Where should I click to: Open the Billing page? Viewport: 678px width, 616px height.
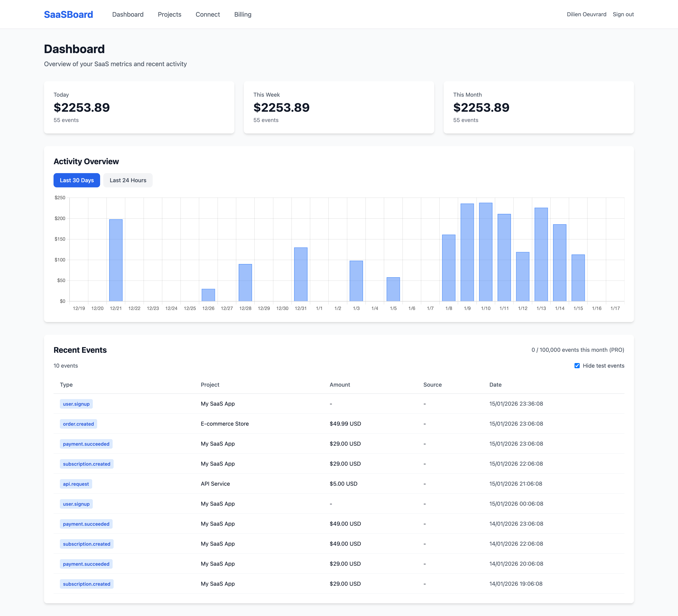(x=242, y=14)
